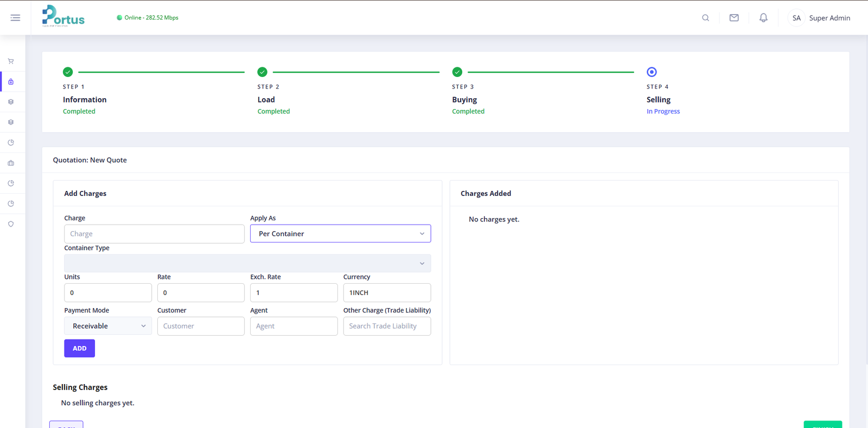Open the Payment Mode dropdown
The height and width of the screenshot is (428, 868).
(x=108, y=326)
